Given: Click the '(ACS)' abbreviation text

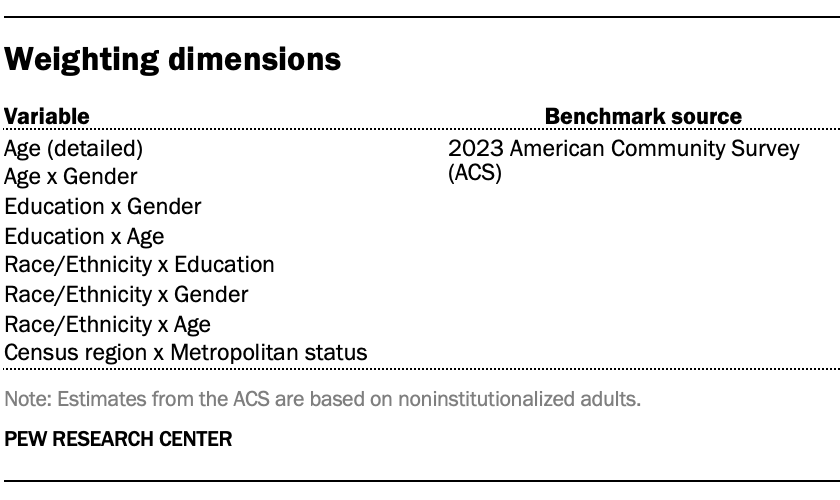Looking at the screenshot, I should click(475, 173).
